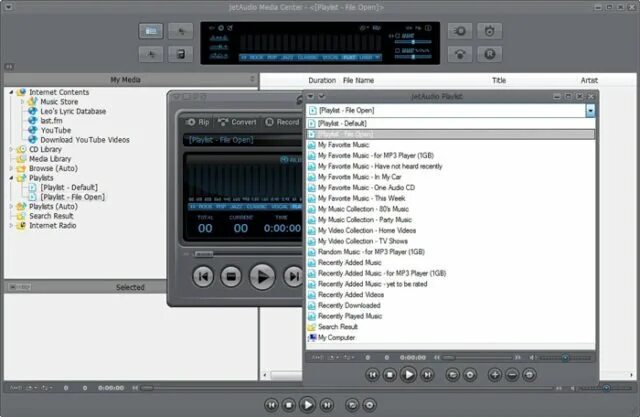Viewport: 640px width, 417px height.
Task: Click the minus remove button in the Playlist window
Action: pos(512,375)
